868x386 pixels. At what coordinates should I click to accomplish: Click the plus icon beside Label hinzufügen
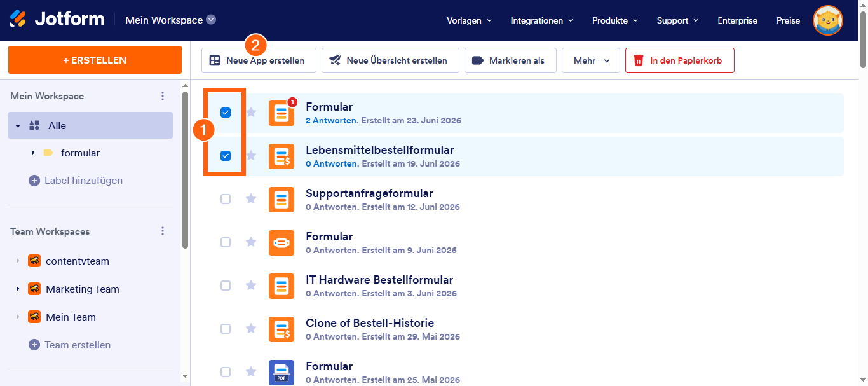point(34,181)
